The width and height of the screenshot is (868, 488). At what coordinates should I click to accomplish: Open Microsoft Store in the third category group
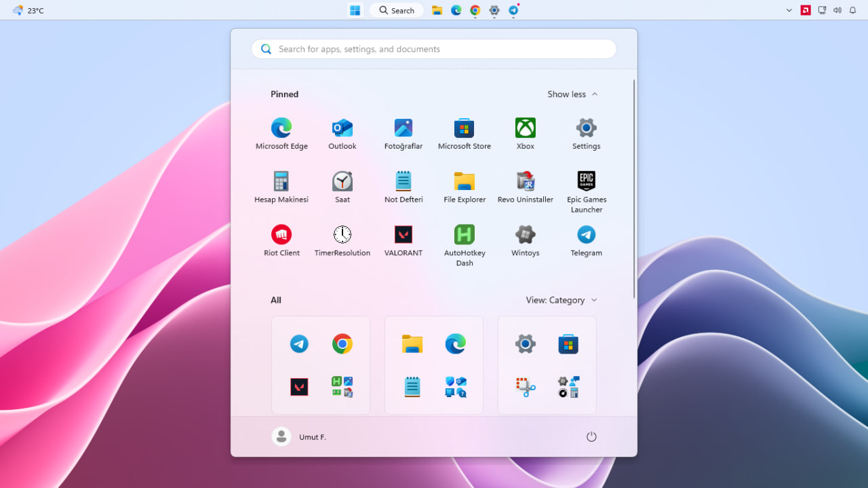pos(568,344)
